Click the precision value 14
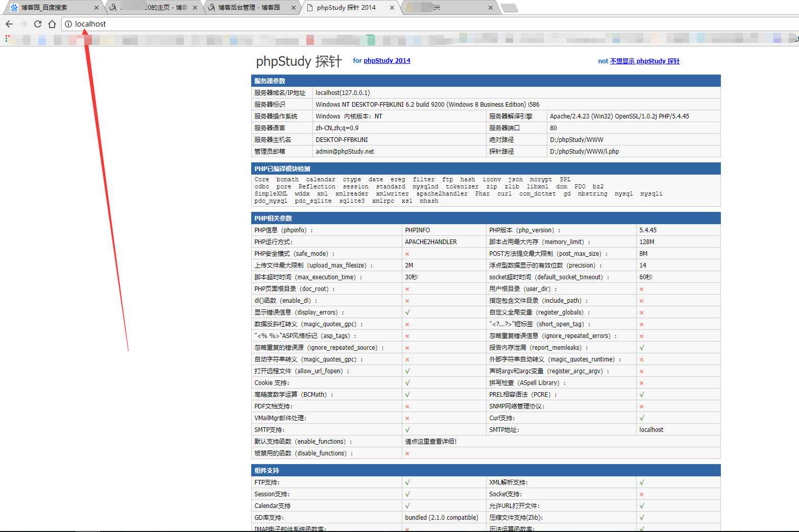 click(x=643, y=265)
